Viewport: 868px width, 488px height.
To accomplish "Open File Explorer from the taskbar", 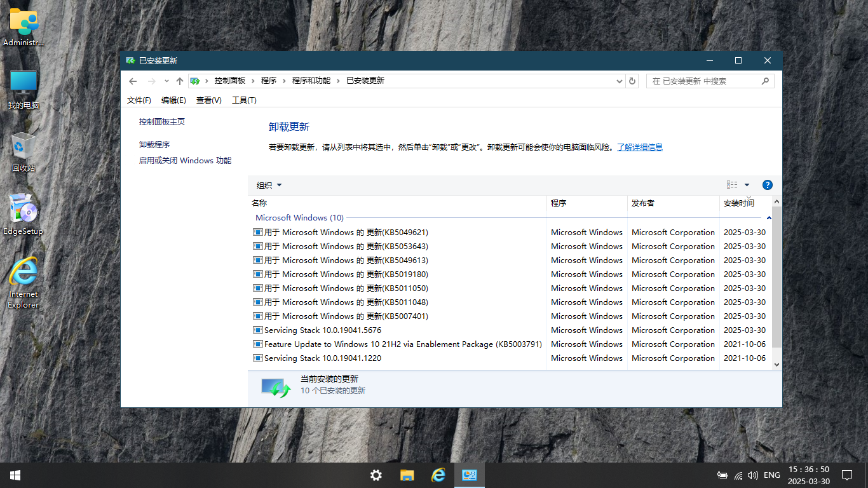I will [x=407, y=475].
